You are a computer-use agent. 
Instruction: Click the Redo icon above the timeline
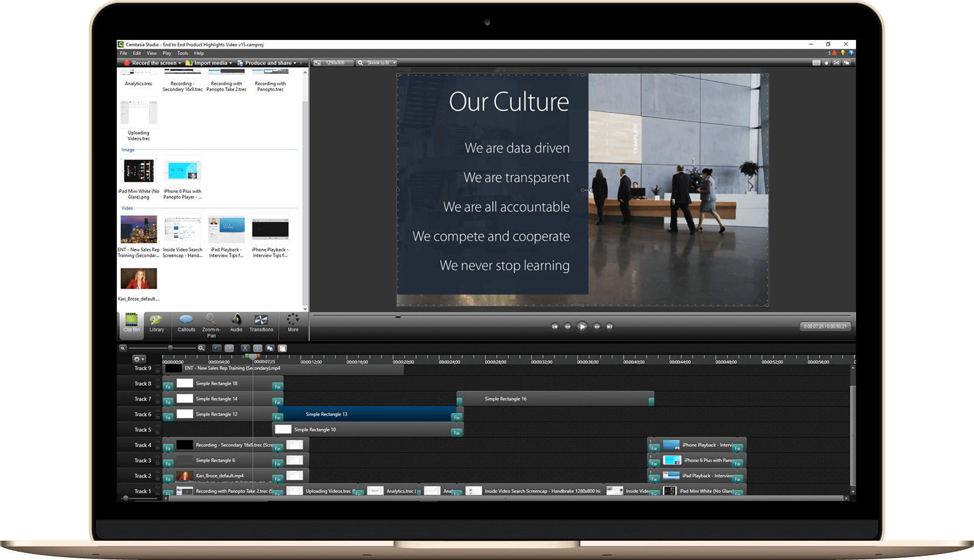(x=229, y=348)
